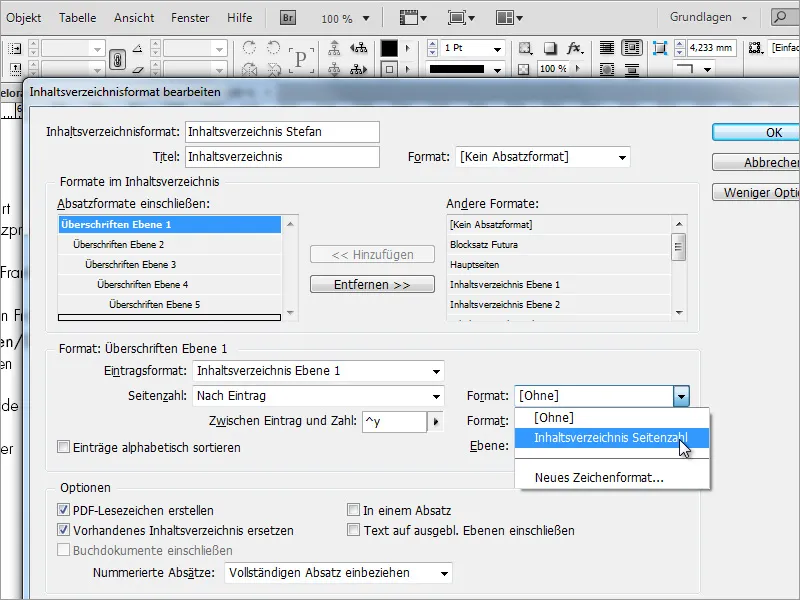Click the flip horizontal icon

(249, 69)
